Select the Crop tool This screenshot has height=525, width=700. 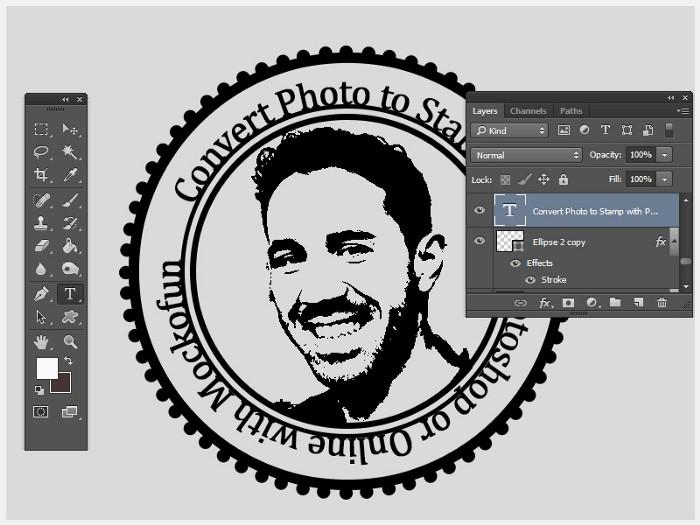[41, 175]
